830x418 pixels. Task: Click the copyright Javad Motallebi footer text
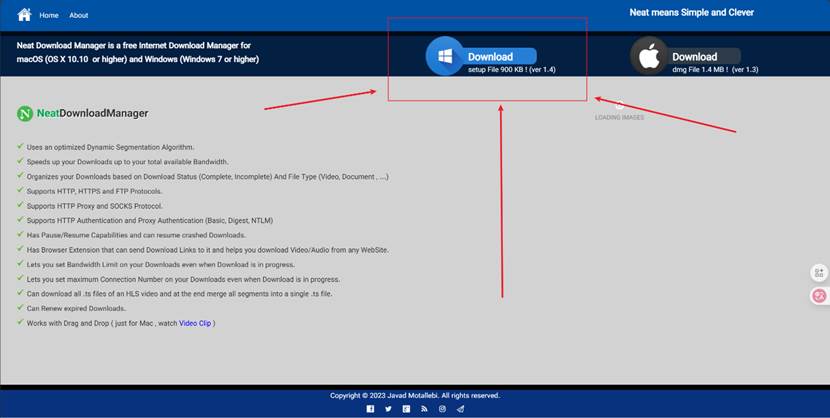tap(415, 395)
